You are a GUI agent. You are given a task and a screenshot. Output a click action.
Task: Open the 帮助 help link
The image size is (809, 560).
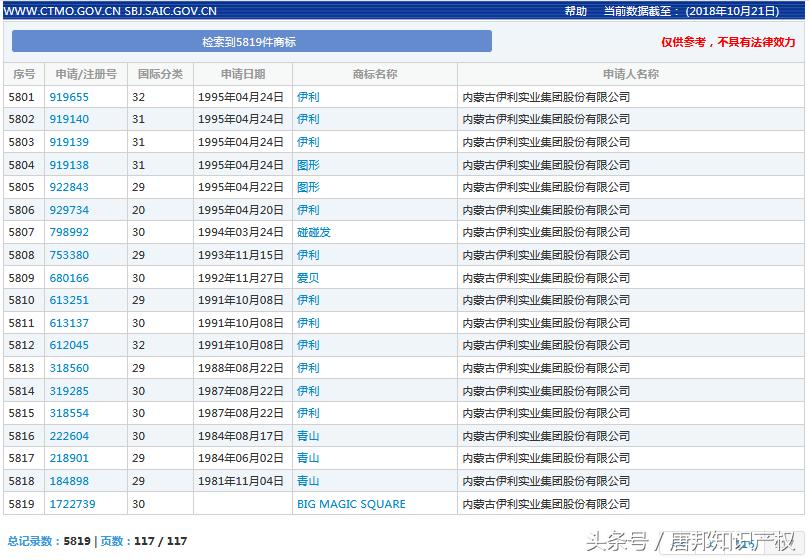point(575,11)
